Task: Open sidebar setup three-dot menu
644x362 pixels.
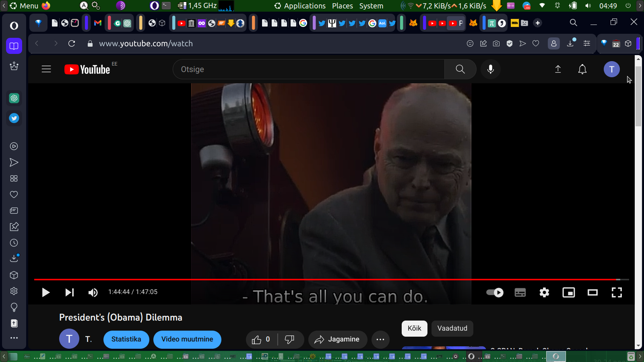Action: (x=14, y=338)
